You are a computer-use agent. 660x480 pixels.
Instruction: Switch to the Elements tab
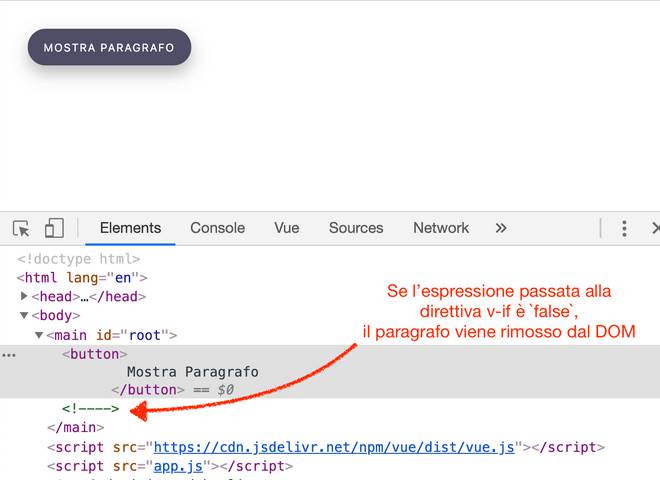click(x=130, y=228)
